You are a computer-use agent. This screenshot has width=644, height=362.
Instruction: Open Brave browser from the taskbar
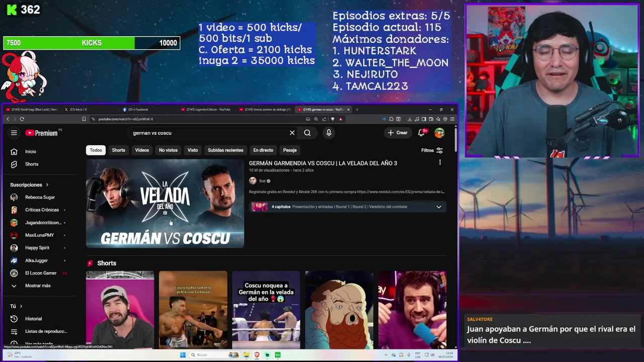[257, 355]
